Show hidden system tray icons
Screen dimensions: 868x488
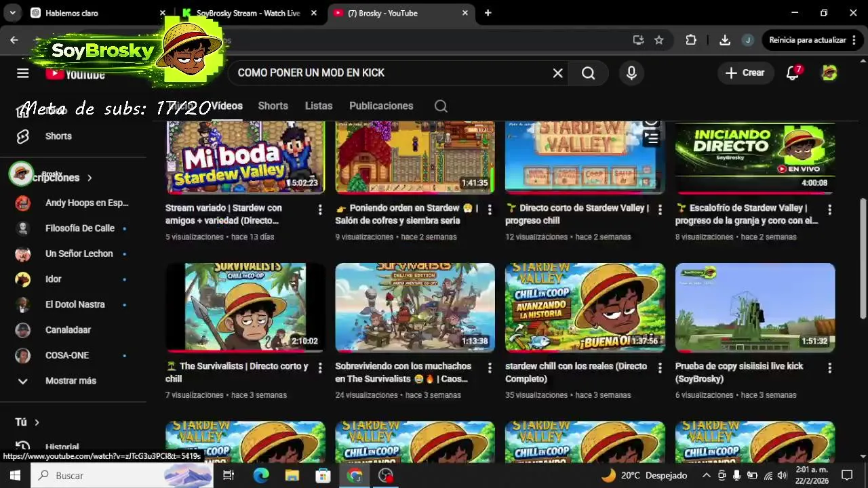point(706,476)
